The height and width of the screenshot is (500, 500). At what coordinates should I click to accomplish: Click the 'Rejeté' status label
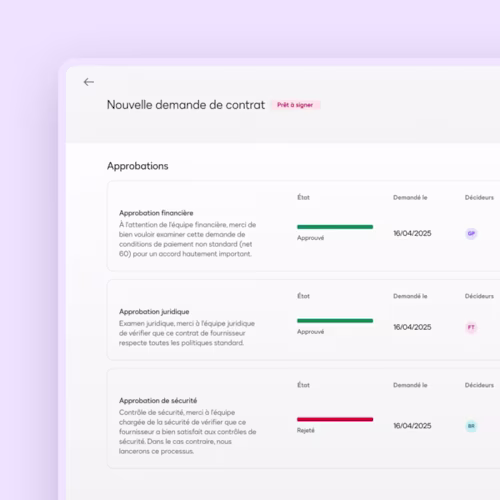point(306,430)
